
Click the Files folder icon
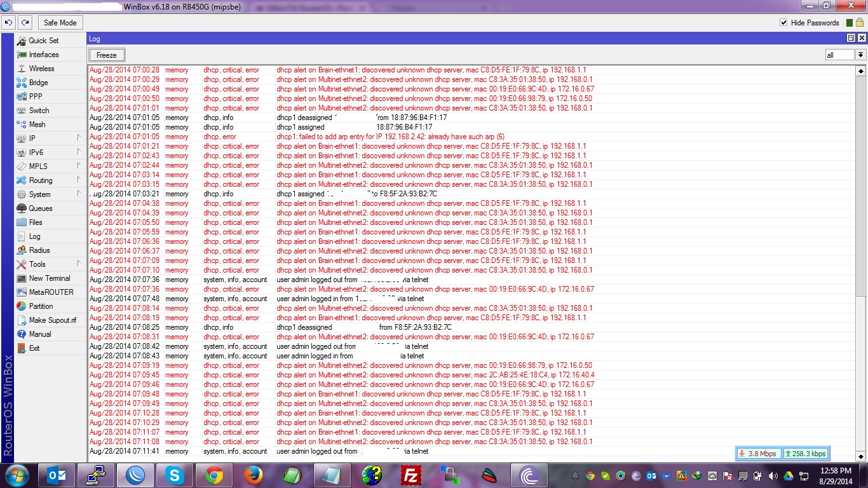click(22, 222)
